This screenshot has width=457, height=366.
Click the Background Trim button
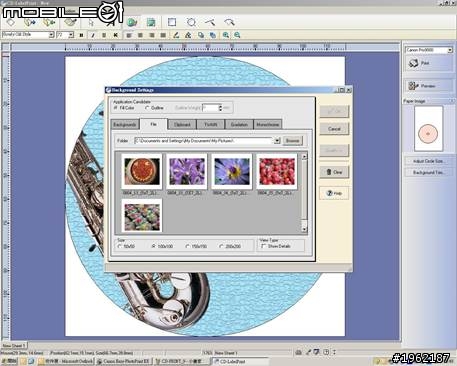pyautogui.click(x=428, y=172)
